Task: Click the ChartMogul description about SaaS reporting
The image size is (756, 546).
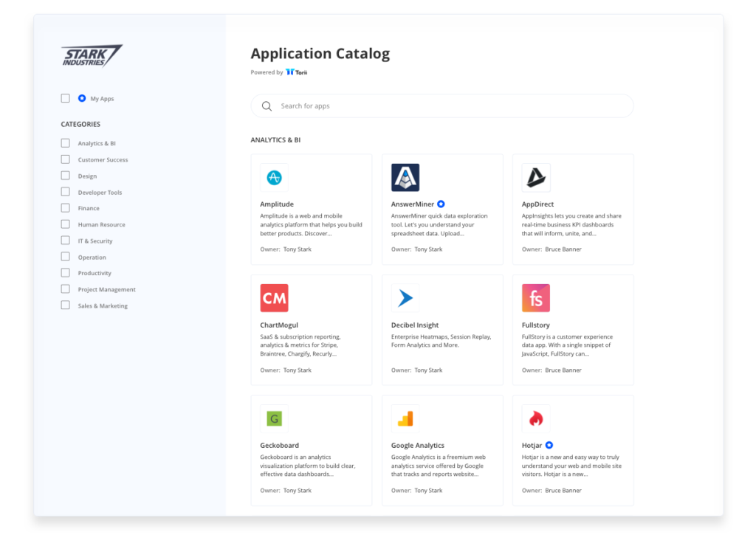Action: coord(301,345)
